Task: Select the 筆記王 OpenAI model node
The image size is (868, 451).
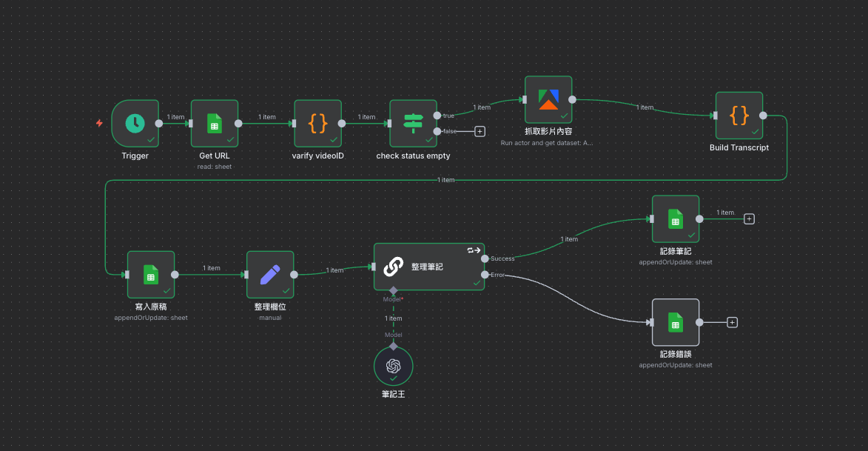Action: (x=393, y=366)
